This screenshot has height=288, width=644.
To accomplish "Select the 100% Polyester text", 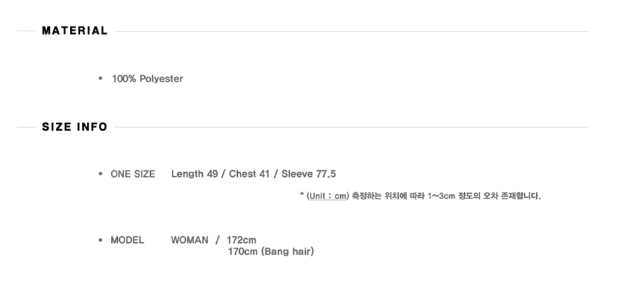I will (148, 79).
